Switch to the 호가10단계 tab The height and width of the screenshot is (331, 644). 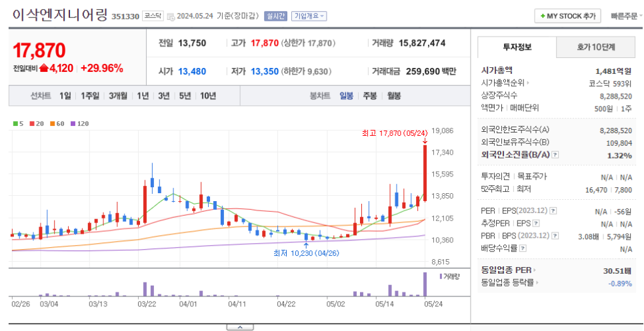coord(596,47)
